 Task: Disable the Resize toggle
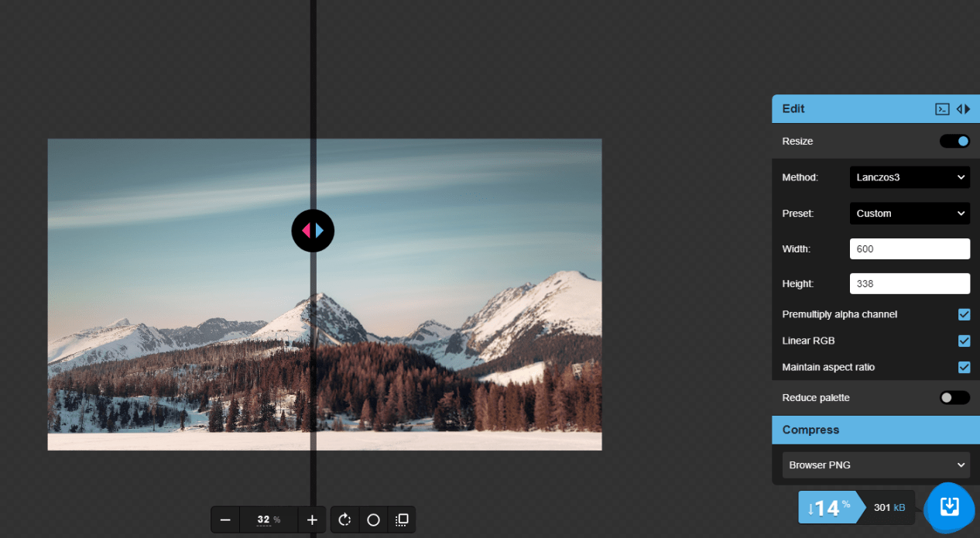click(x=954, y=141)
